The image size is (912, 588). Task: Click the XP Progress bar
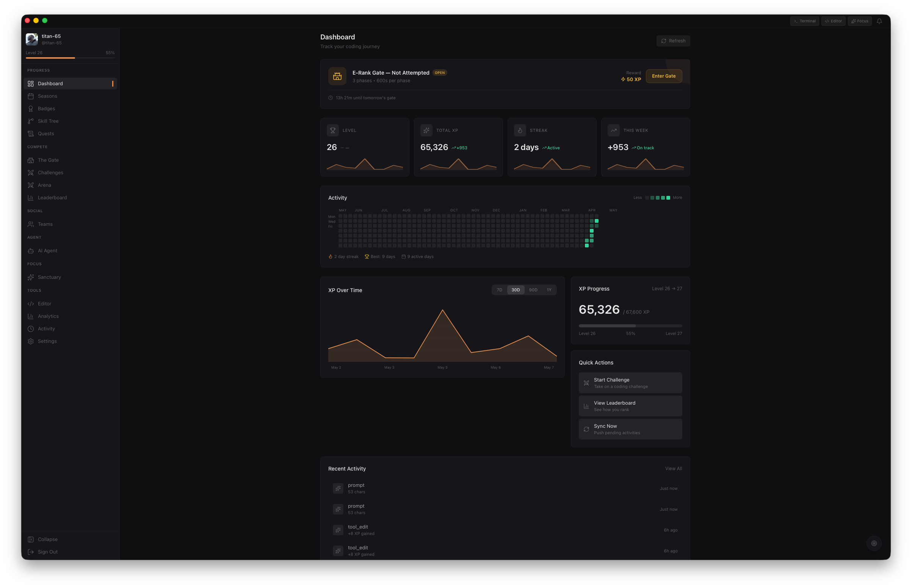click(x=630, y=326)
